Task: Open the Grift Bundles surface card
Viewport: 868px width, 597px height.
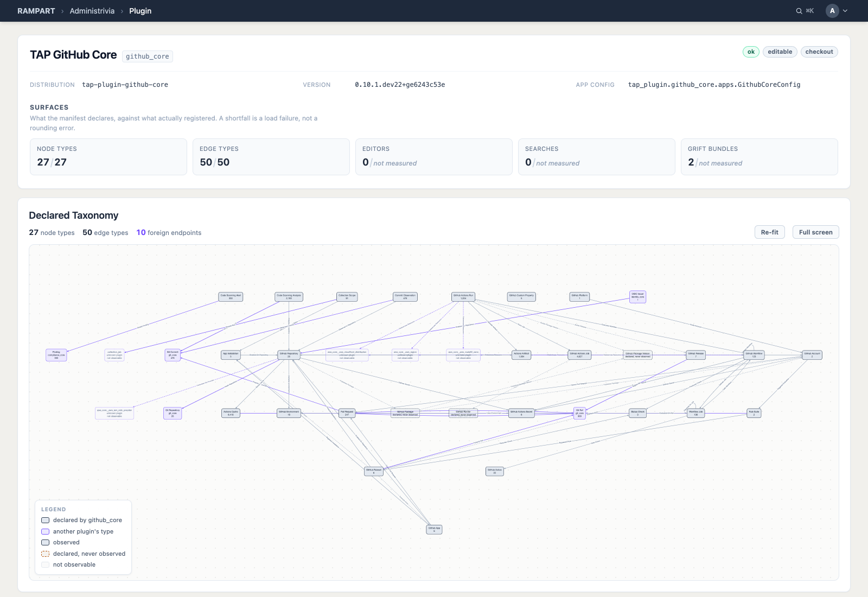Action: pyautogui.click(x=759, y=157)
